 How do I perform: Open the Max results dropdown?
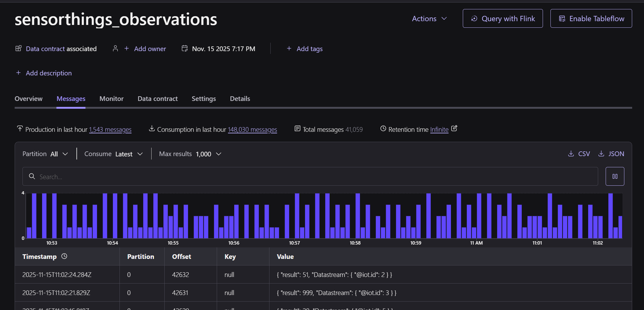click(x=208, y=154)
